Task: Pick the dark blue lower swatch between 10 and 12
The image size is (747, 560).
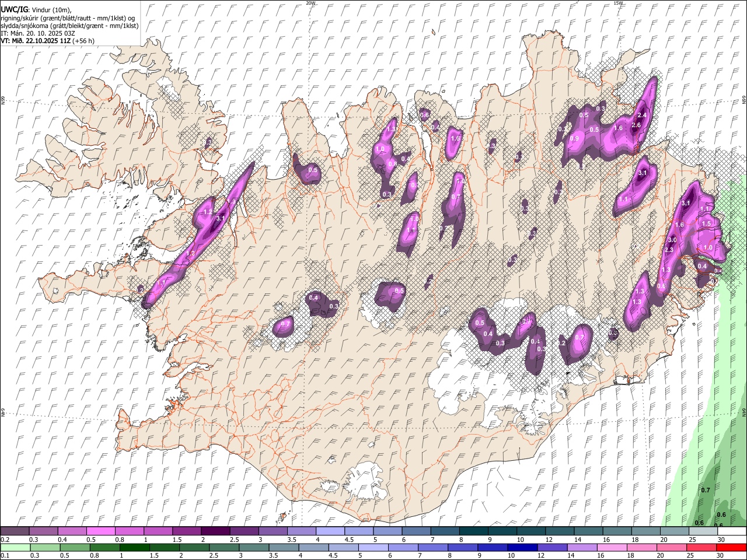Action: (x=523, y=548)
